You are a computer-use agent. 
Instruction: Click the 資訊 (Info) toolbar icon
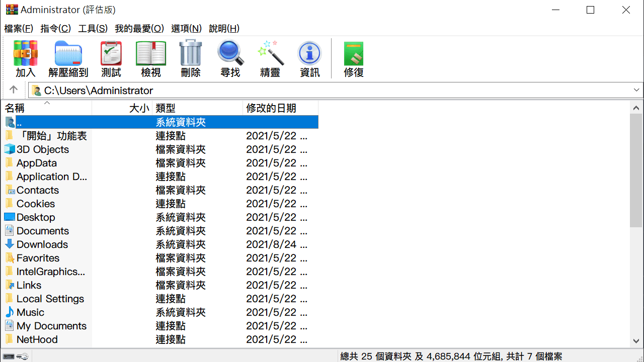click(x=309, y=58)
